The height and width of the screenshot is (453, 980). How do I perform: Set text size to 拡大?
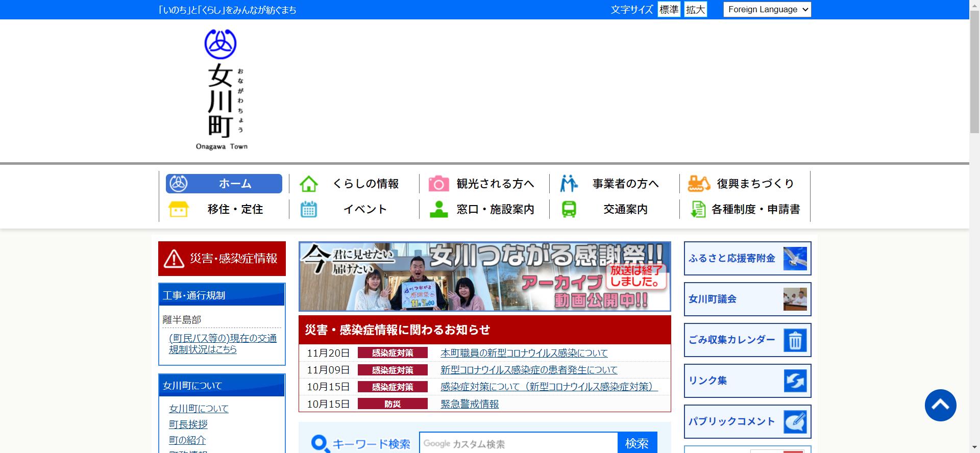tap(695, 10)
